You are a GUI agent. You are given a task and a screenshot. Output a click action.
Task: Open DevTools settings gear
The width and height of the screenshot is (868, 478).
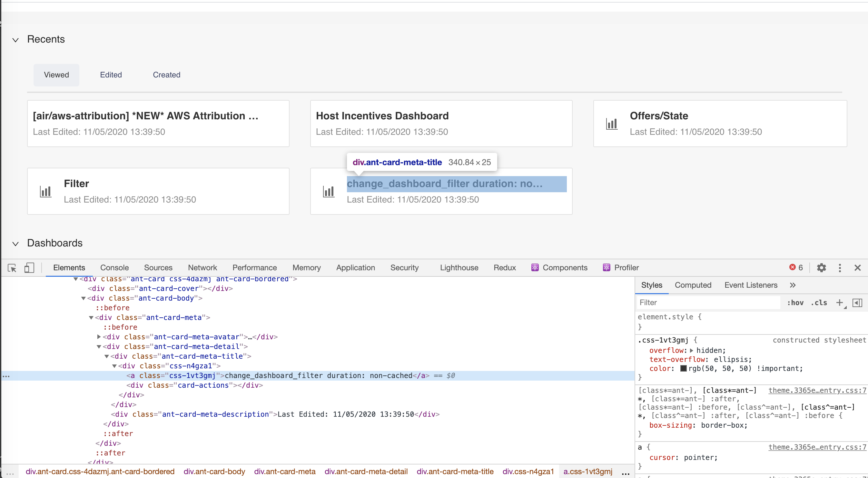point(821,268)
